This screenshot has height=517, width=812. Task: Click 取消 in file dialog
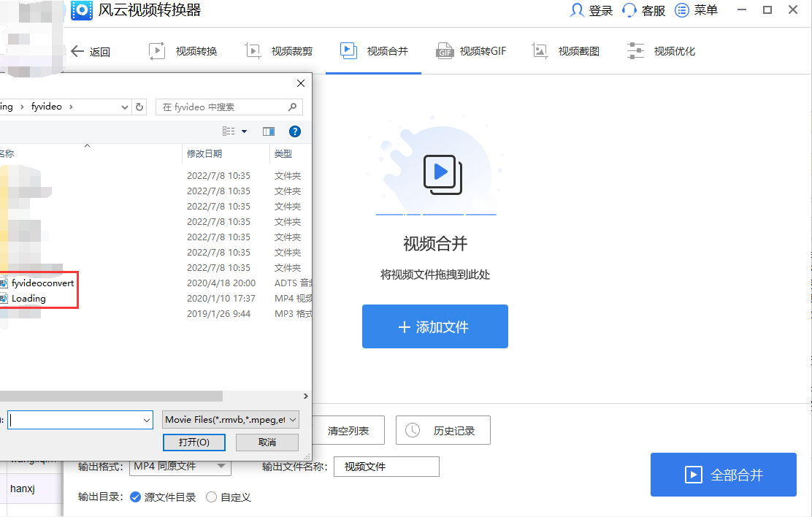point(267,442)
